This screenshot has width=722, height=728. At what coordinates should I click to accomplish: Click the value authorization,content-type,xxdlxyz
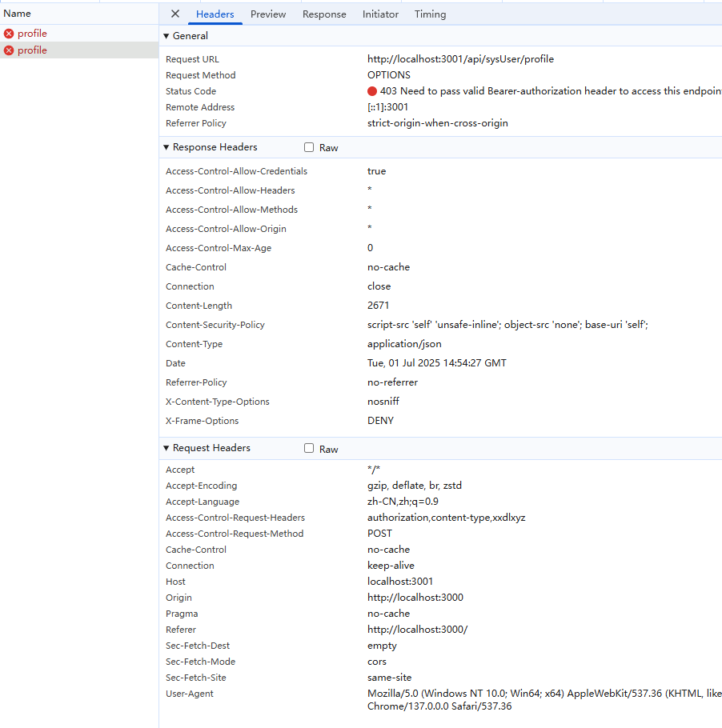tap(446, 518)
